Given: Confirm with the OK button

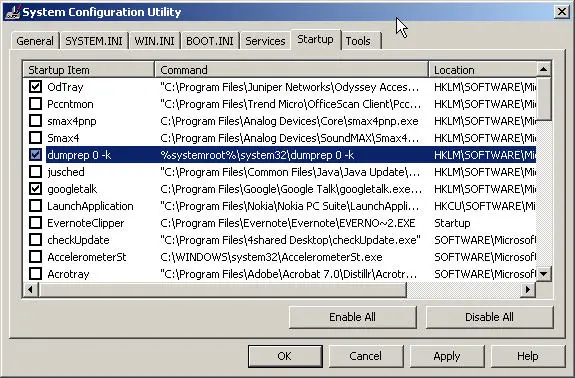Looking at the screenshot, I should [285, 356].
